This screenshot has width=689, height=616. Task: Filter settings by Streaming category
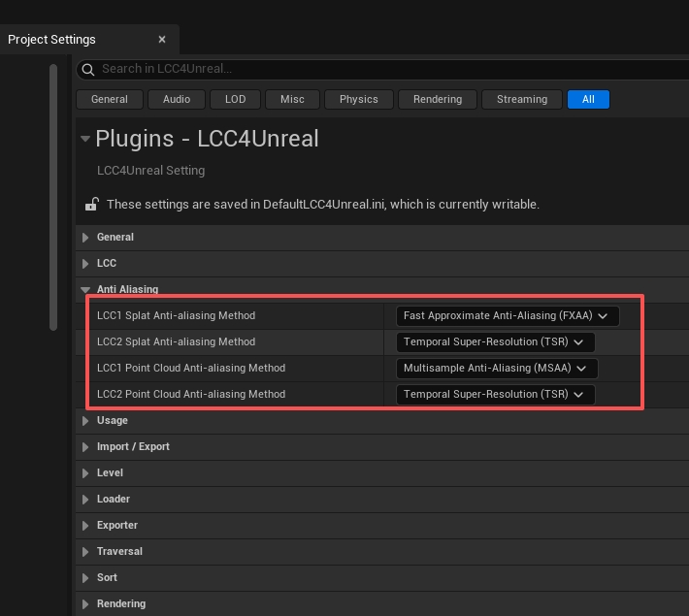tap(522, 99)
